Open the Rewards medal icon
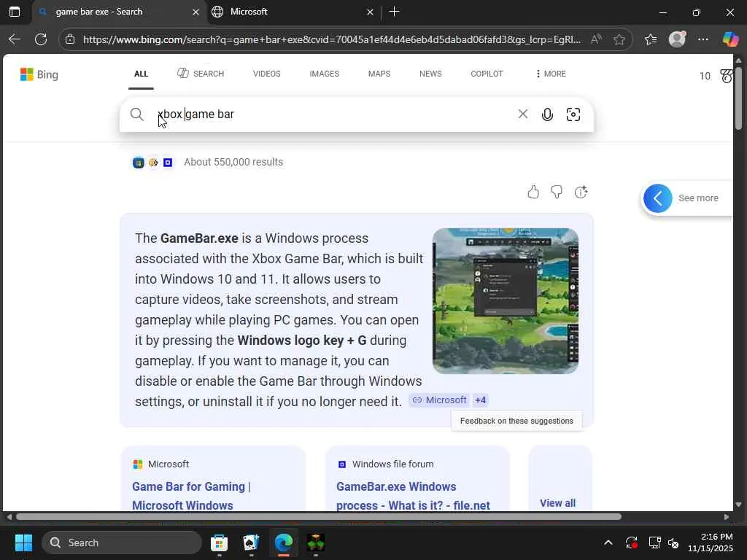This screenshot has height=560, width=747. (x=727, y=76)
